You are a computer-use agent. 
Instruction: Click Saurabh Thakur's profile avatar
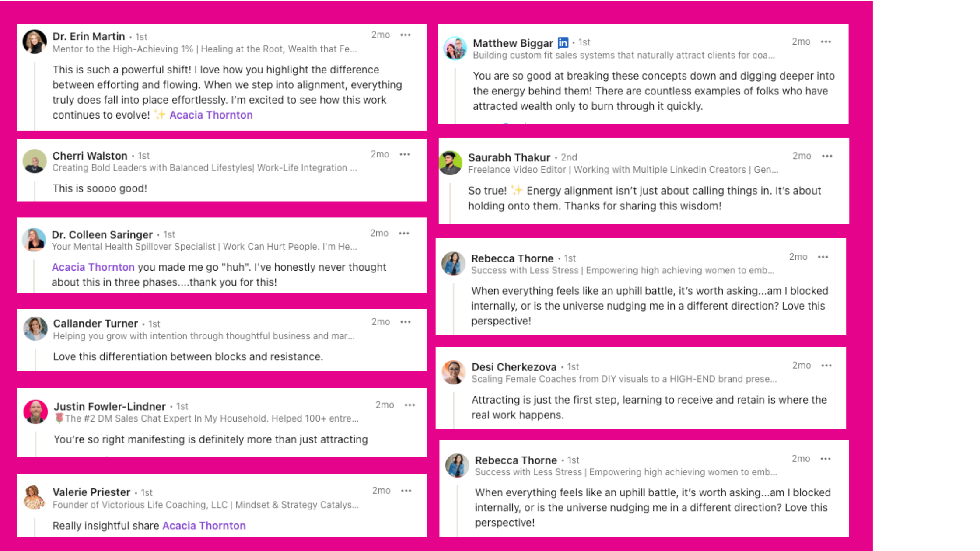coord(451,163)
